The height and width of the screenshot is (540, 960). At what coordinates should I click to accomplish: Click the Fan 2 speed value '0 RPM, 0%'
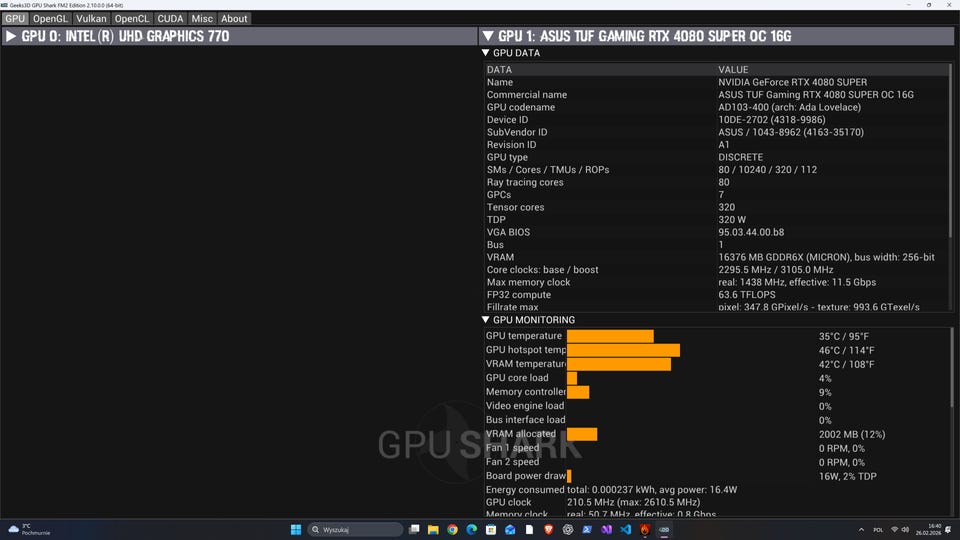pos(841,462)
